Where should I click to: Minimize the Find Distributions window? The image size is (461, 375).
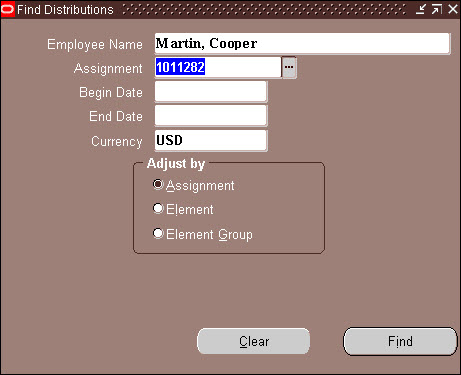[x=421, y=9]
